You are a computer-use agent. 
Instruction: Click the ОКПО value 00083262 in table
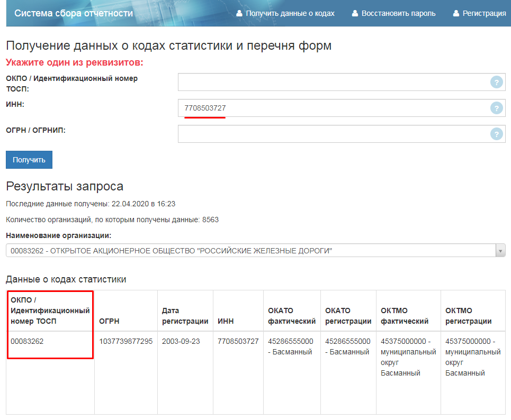[27, 341]
